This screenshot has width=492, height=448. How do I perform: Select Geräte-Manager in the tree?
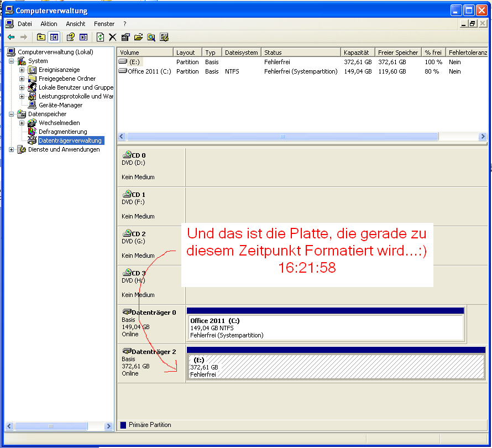pos(61,105)
